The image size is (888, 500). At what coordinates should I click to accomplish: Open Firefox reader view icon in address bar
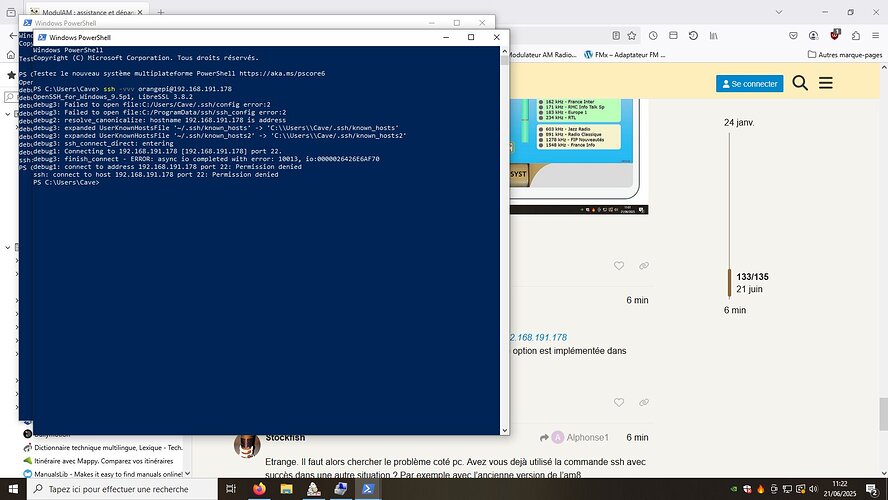click(x=616, y=36)
